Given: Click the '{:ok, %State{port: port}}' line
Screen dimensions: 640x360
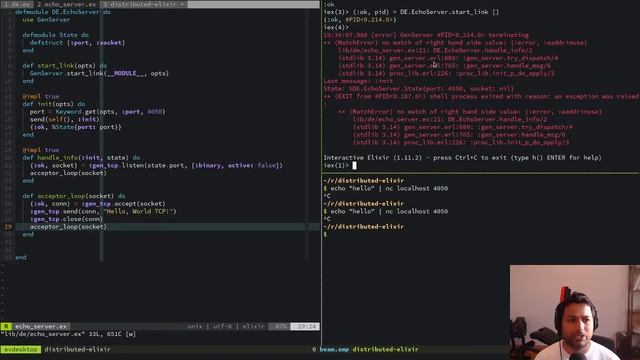Looking at the screenshot, I should coord(76,127).
